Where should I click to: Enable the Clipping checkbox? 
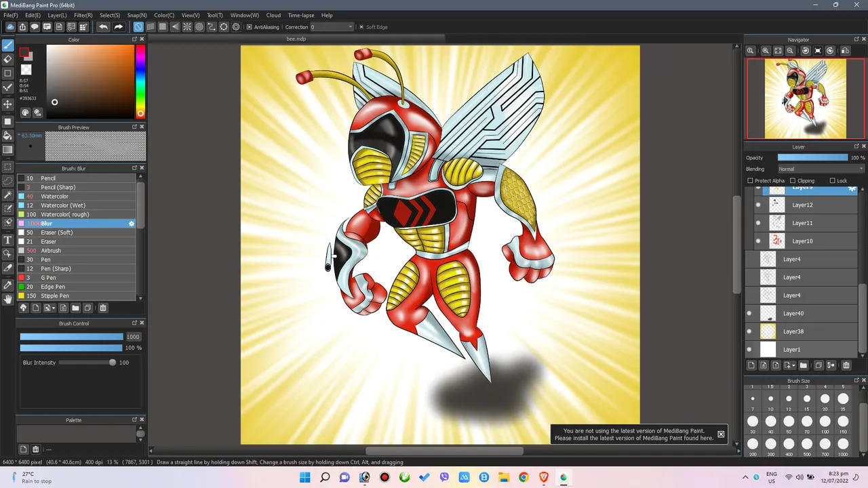793,181
